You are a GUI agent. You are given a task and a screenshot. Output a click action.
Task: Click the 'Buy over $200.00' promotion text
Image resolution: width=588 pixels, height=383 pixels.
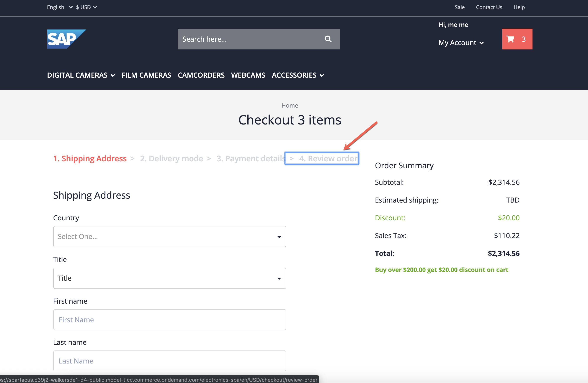click(441, 270)
